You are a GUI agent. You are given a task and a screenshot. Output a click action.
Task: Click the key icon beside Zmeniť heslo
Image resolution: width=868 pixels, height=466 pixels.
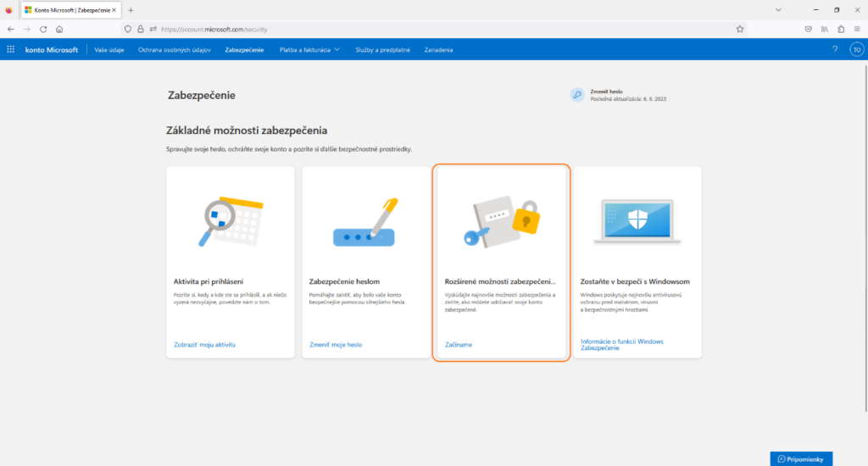(x=577, y=95)
